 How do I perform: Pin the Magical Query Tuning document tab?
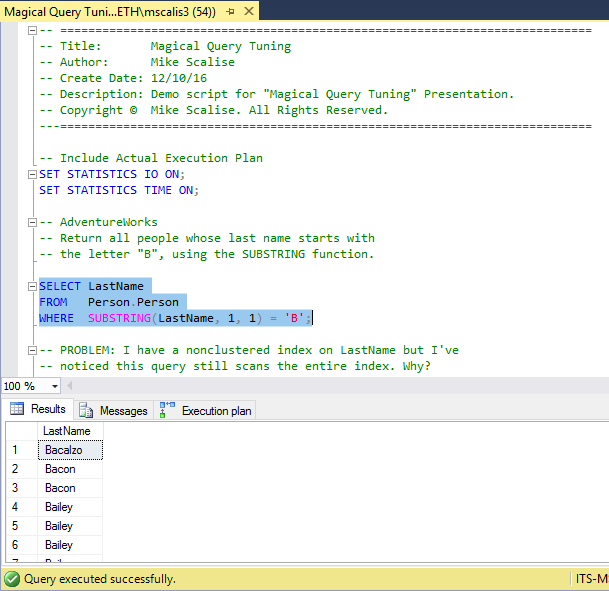[230, 12]
